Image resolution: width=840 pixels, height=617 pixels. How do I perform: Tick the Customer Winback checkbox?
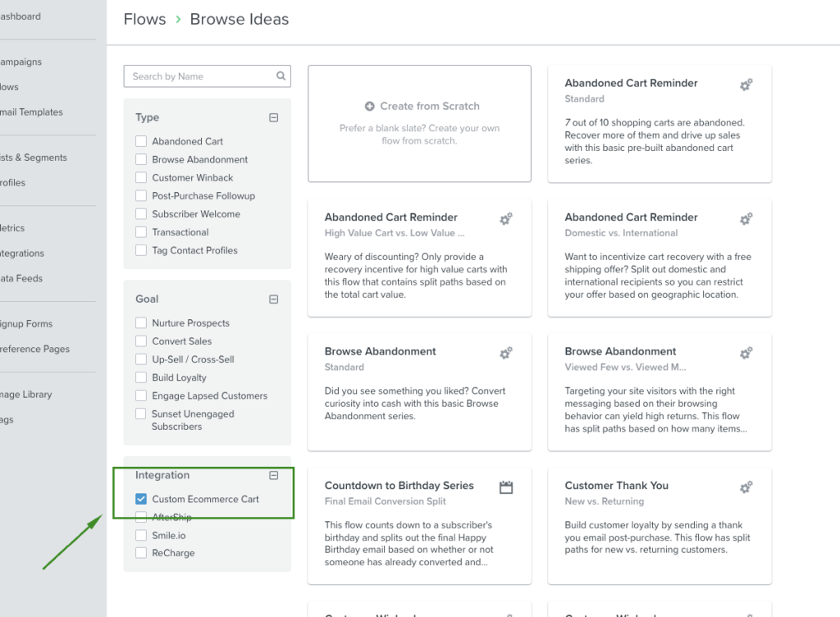coord(141,177)
